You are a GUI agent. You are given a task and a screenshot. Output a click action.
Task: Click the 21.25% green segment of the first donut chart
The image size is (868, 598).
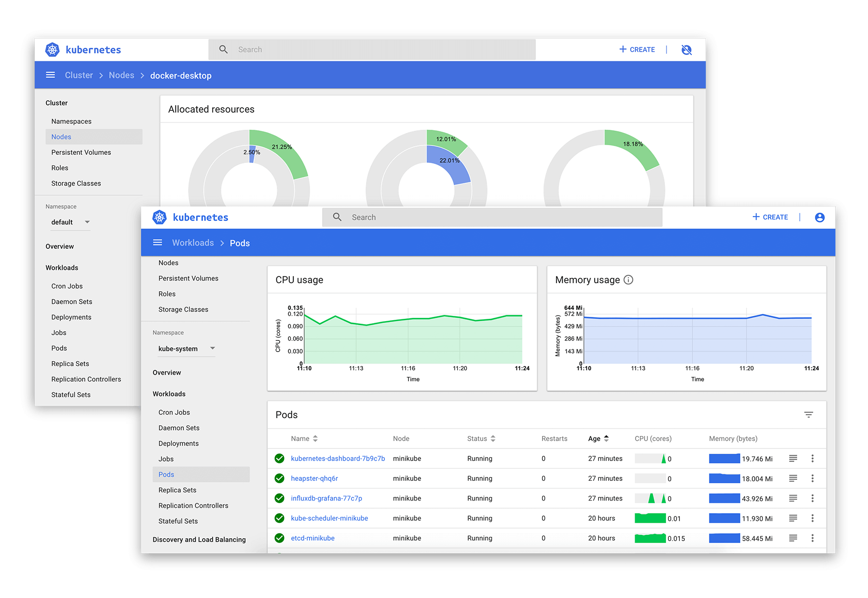pyautogui.click(x=287, y=152)
